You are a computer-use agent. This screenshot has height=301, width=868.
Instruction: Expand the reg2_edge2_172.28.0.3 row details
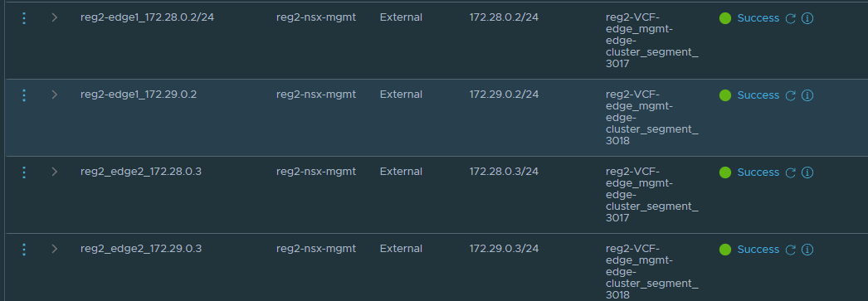pos(54,172)
